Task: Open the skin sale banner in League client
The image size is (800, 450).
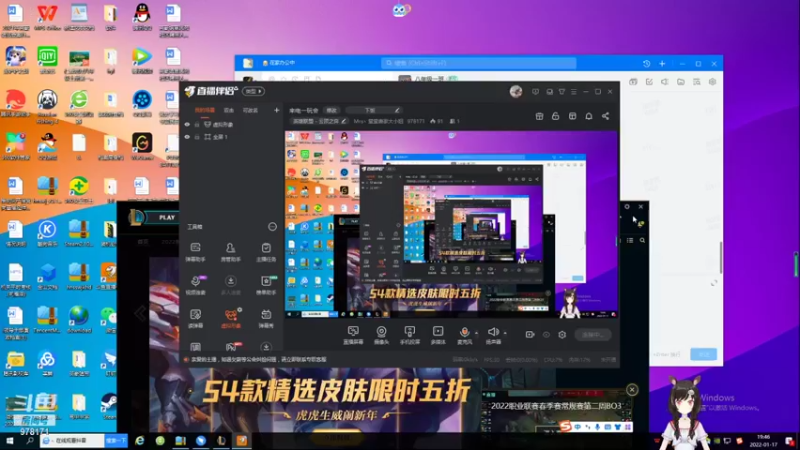Action: [x=337, y=401]
